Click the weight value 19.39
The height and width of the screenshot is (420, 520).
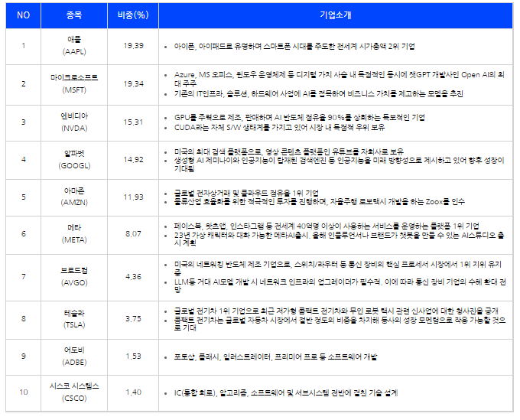pyautogui.click(x=133, y=46)
